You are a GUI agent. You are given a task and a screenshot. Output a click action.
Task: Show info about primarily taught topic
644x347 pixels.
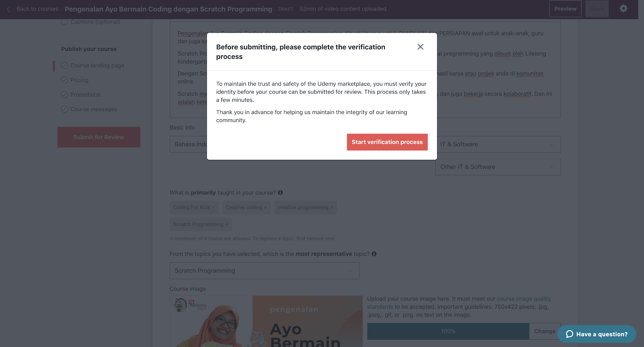[x=280, y=192]
